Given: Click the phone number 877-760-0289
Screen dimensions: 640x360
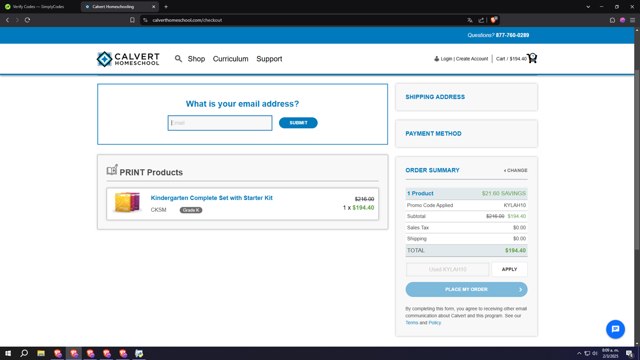Looking at the screenshot, I should [512, 35].
